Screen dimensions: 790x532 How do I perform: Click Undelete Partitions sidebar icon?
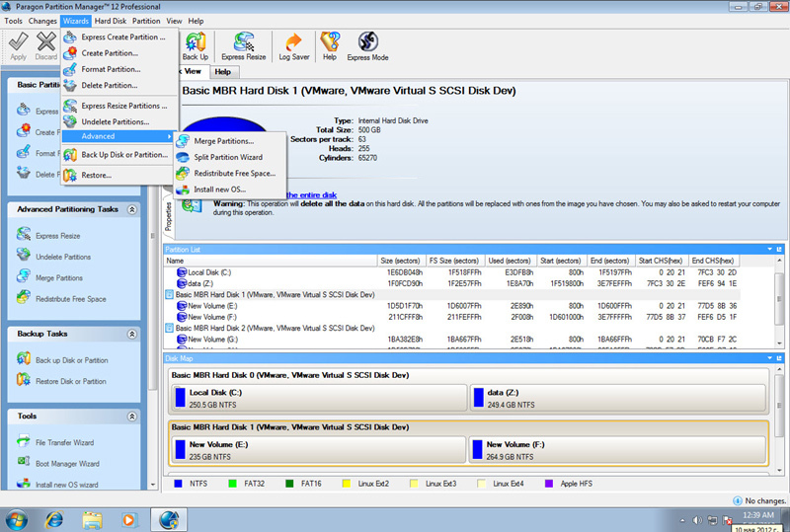click(x=23, y=256)
